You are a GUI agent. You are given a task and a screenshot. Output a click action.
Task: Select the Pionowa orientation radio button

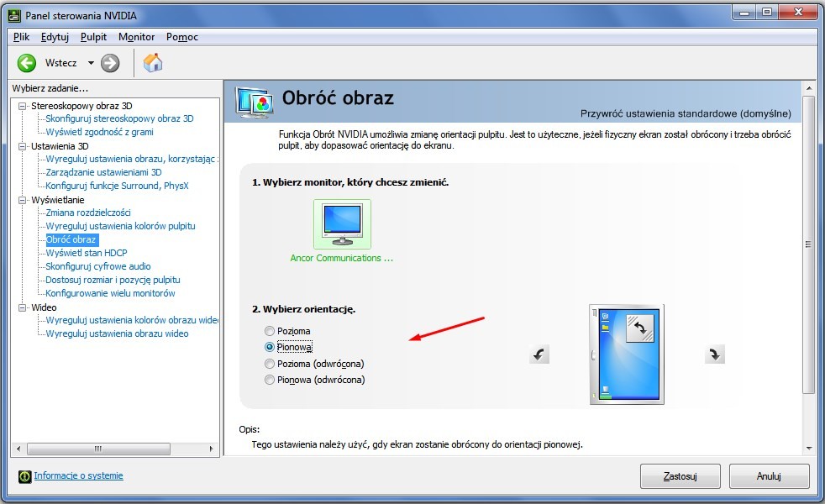270,347
